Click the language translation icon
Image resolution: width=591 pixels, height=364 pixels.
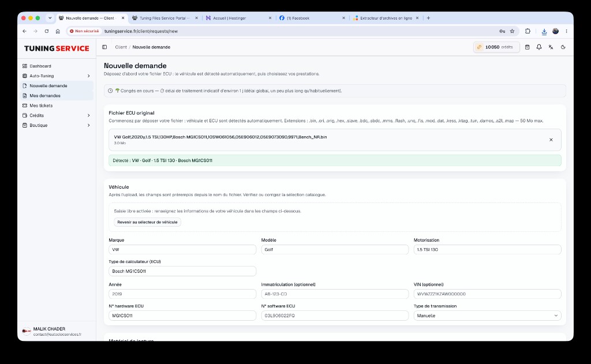551,47
